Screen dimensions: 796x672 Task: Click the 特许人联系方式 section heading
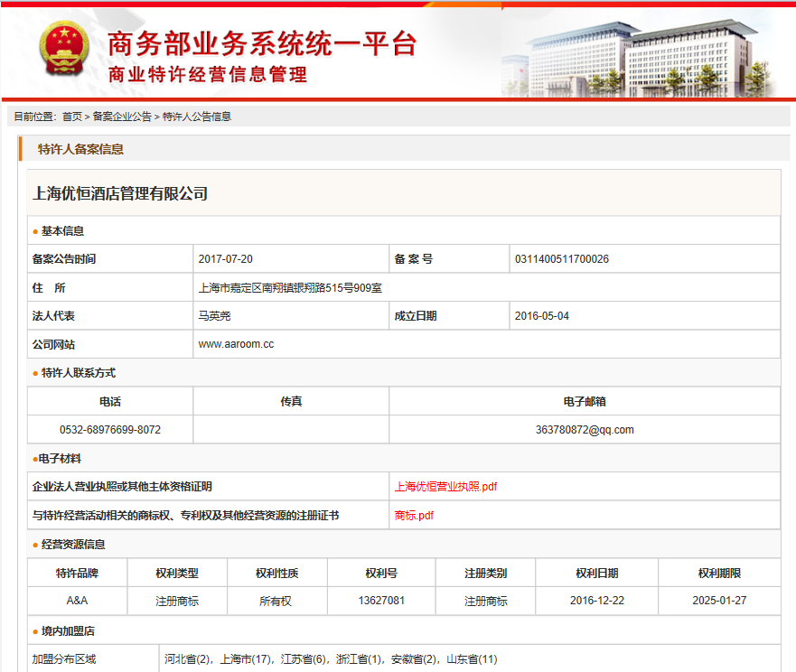(79, 373)
